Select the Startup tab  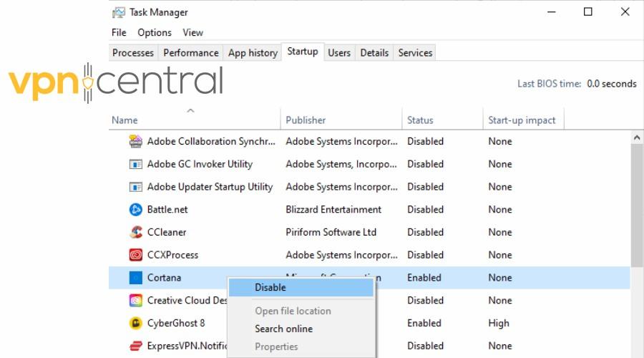point(303,52)
